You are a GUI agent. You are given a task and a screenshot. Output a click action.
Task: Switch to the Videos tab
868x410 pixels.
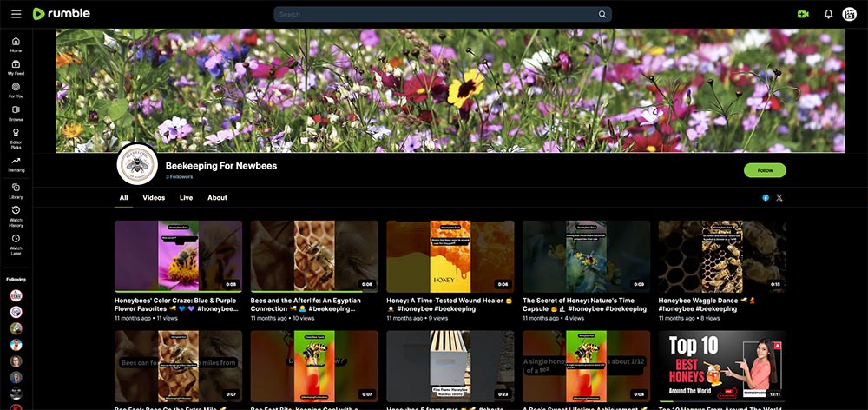coord(154,198)
